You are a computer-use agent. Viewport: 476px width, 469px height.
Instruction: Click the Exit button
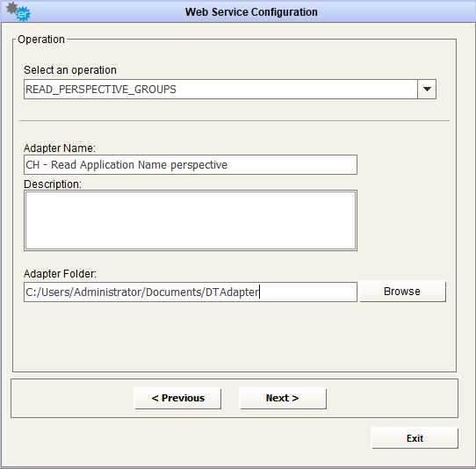pyautogui.click(x=415, y=438)
